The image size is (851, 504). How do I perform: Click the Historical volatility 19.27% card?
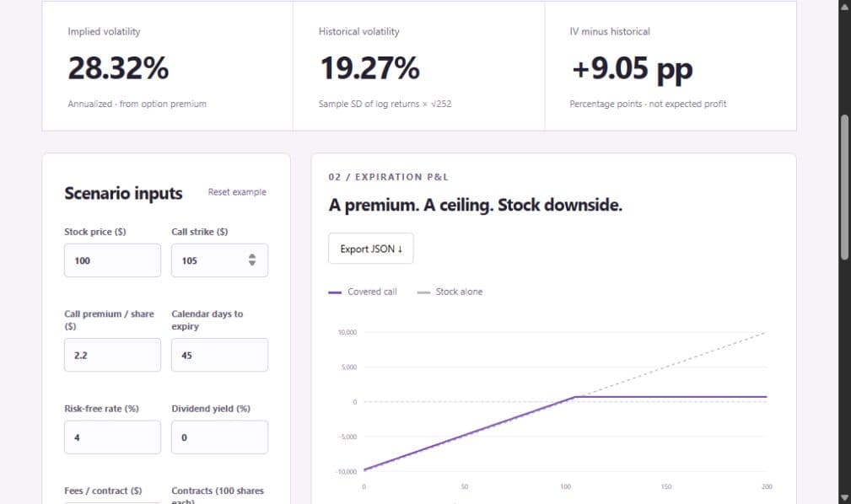point(419,67)
